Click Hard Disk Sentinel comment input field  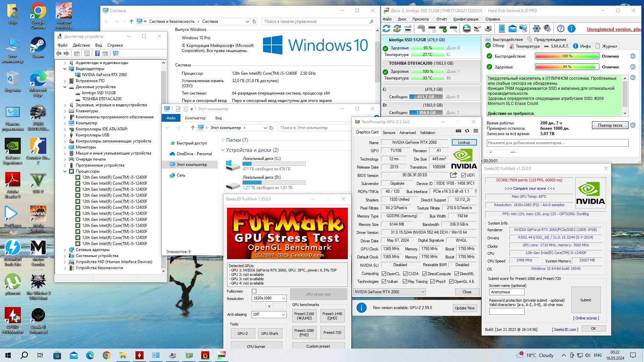[557, 143]
